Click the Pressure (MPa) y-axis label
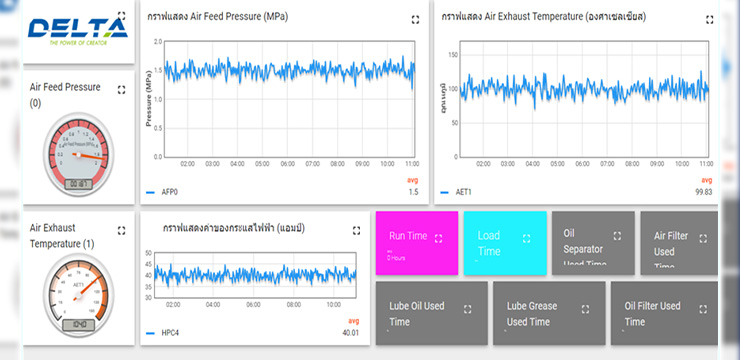The width and height of the screenshot is (740, 360). click(x=148, y=98)
